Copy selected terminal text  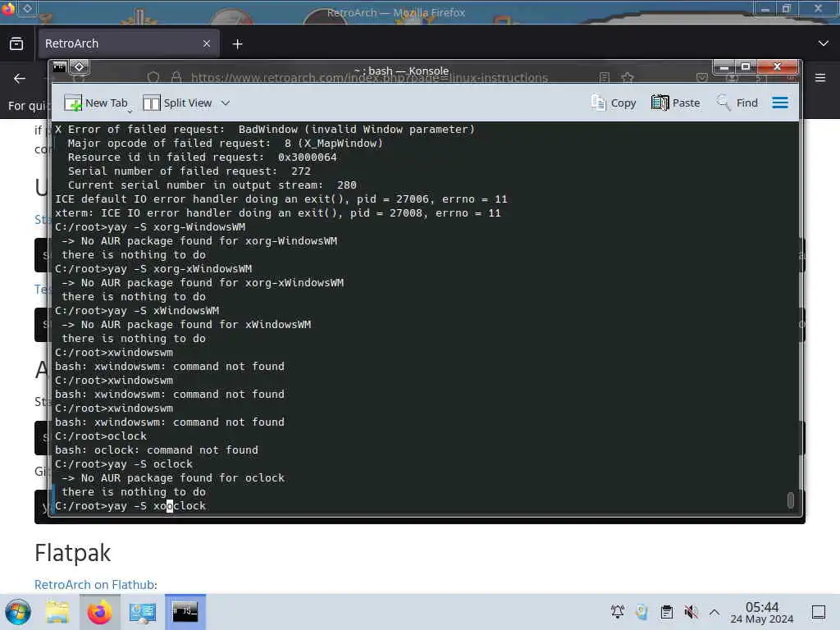(x=614, y=103)
